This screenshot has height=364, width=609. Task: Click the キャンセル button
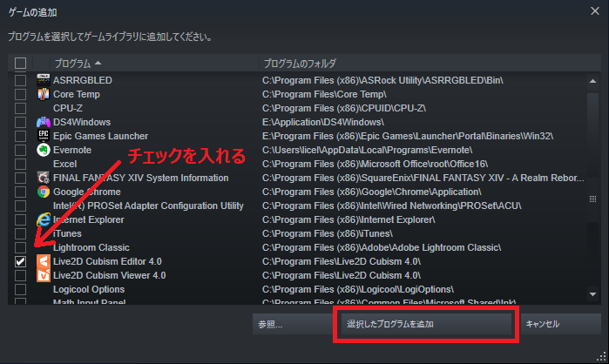click(561, 324)
